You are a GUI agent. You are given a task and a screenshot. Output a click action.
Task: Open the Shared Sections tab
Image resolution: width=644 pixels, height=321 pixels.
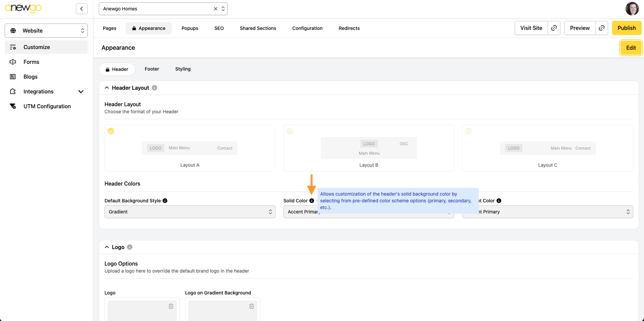pos(258,28)
